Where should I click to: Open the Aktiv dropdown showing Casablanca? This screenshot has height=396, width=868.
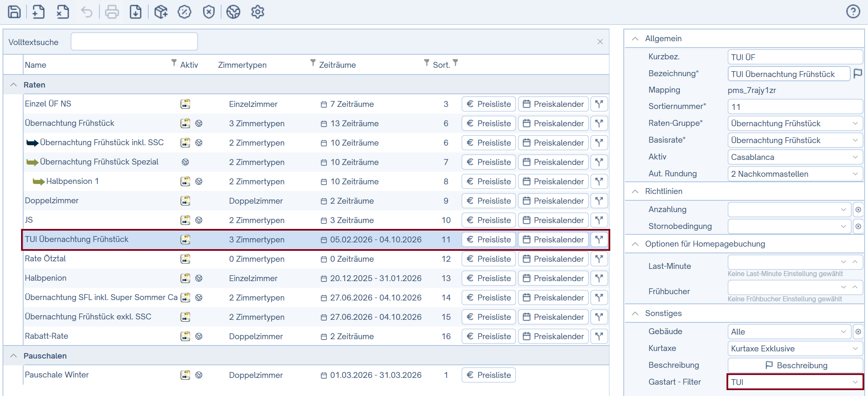click(795, 157)
